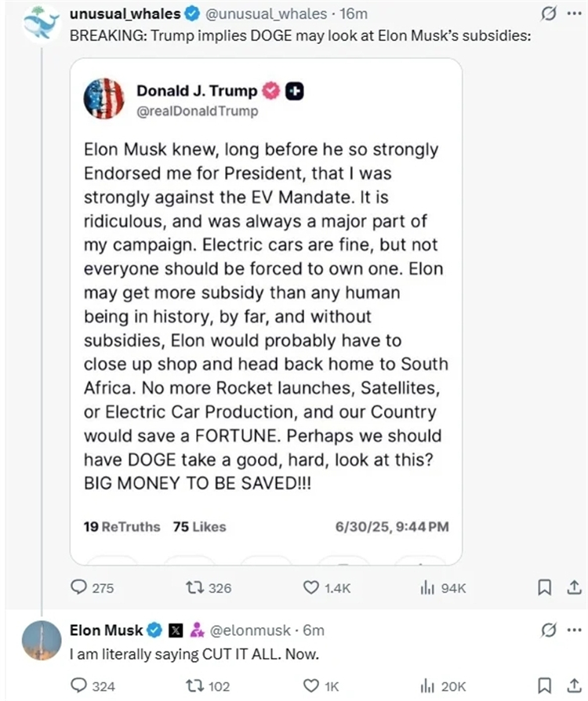The height and width of the screenshot is (701, 588).
Task: Bookmark Elon Musk's reply
Action: (x=545, y=686)
